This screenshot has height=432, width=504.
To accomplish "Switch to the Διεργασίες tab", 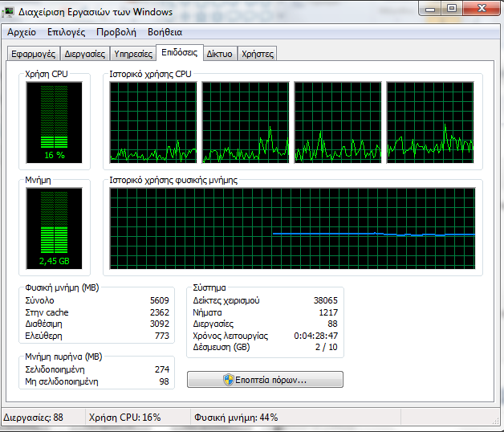I will [85, 54].
